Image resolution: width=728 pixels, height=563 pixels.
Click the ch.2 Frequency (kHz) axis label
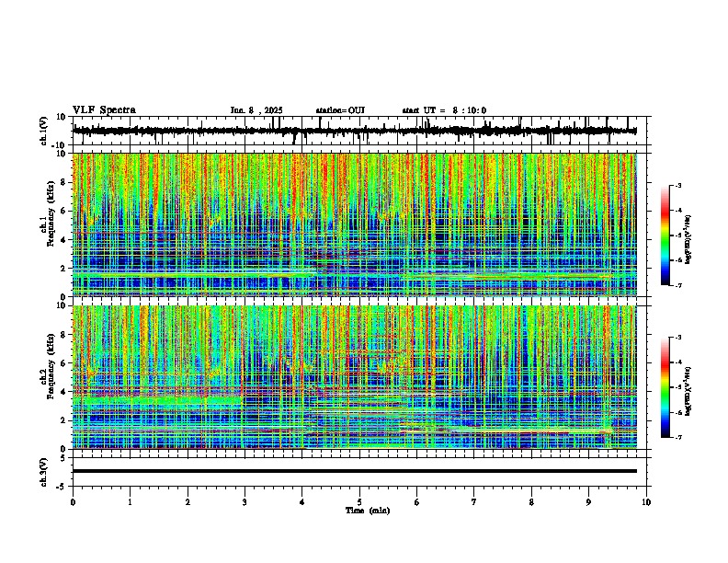(51, 366)
